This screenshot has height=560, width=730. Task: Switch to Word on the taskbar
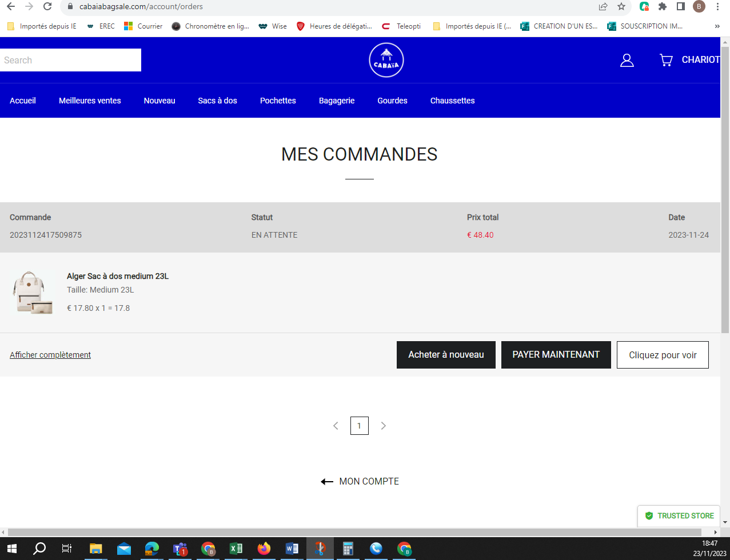click(292, 549)
